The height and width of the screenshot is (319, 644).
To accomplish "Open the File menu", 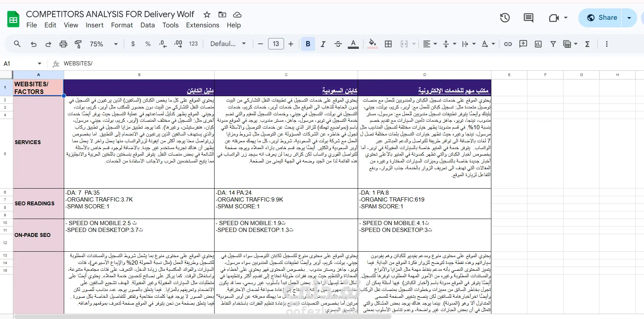I will tap(32, 25).
